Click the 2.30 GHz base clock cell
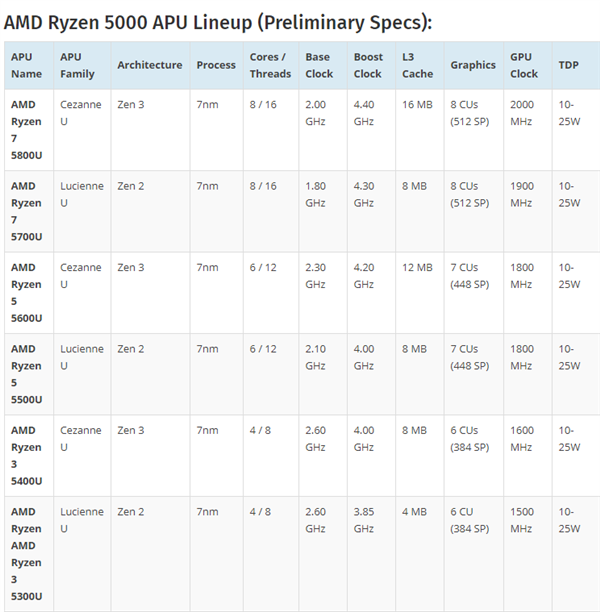Screen dimensions: 600x612 (323, 293)
